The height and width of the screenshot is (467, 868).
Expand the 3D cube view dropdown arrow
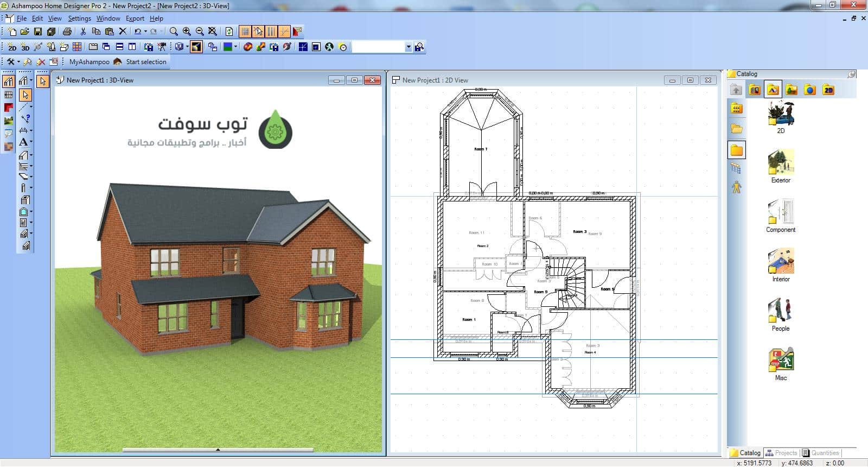187,47
